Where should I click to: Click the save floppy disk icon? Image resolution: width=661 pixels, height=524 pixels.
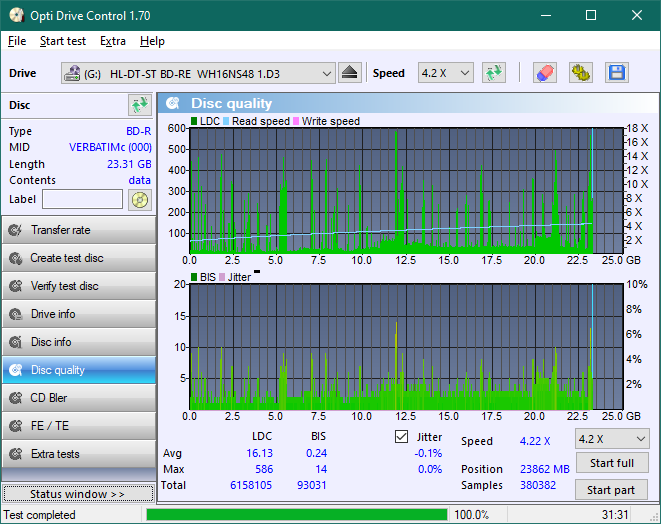pyautogui.click(x=616, y=73)
